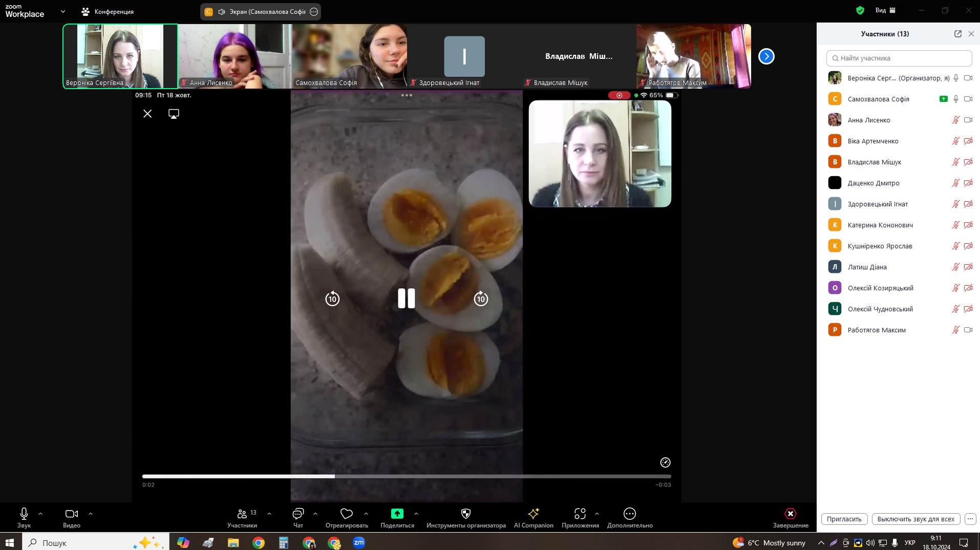This screenshot has width=980, height=550.
Task: Open the Apps icon in toolbar
Action: point(580,514)
